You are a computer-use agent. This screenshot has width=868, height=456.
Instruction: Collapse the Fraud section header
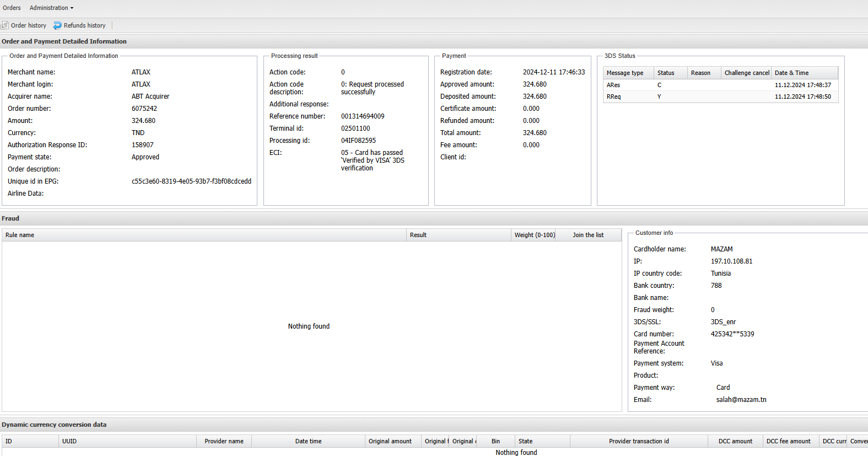tap(10, 218)
